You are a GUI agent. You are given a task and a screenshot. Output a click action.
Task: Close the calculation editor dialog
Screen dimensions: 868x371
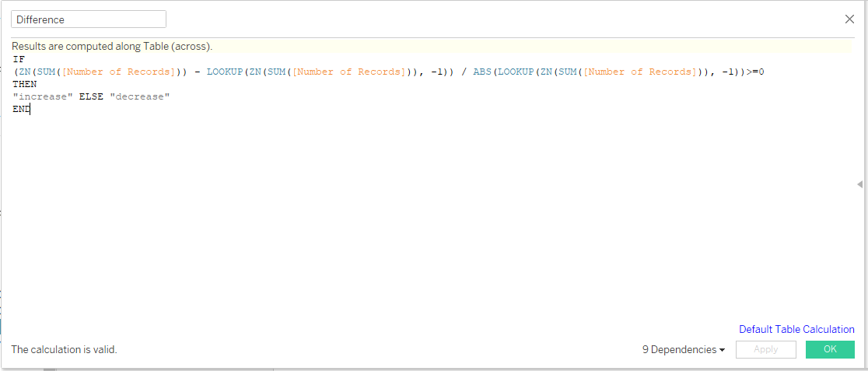(x=849, y=19)
